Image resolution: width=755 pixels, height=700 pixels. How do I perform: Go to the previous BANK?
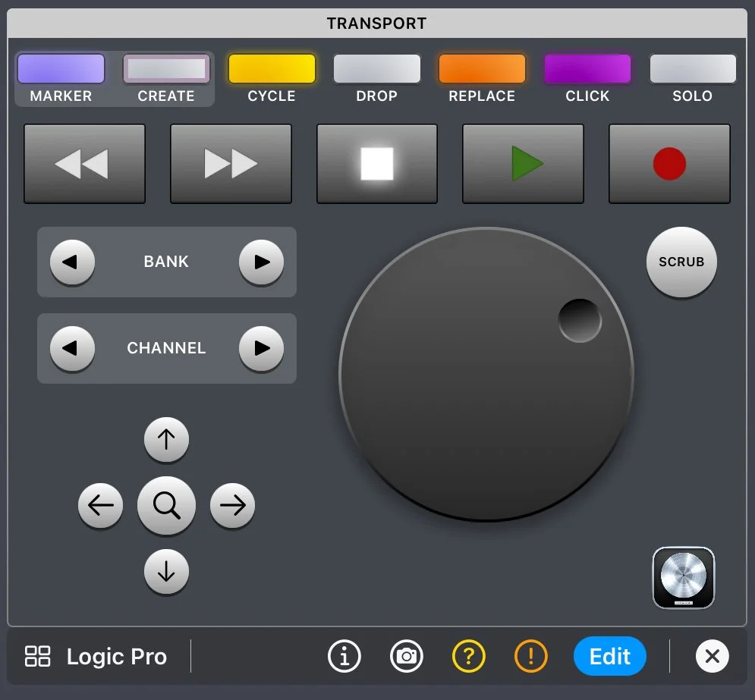click(x=72, y=262)
